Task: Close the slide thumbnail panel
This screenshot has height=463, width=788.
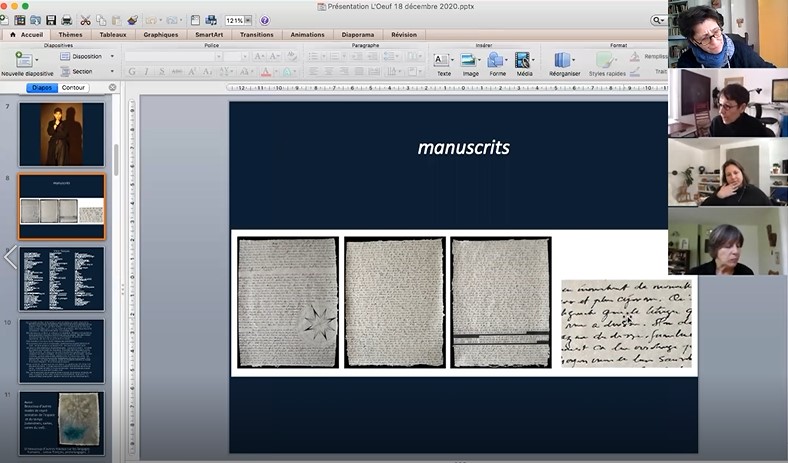Action: point(112,88)
